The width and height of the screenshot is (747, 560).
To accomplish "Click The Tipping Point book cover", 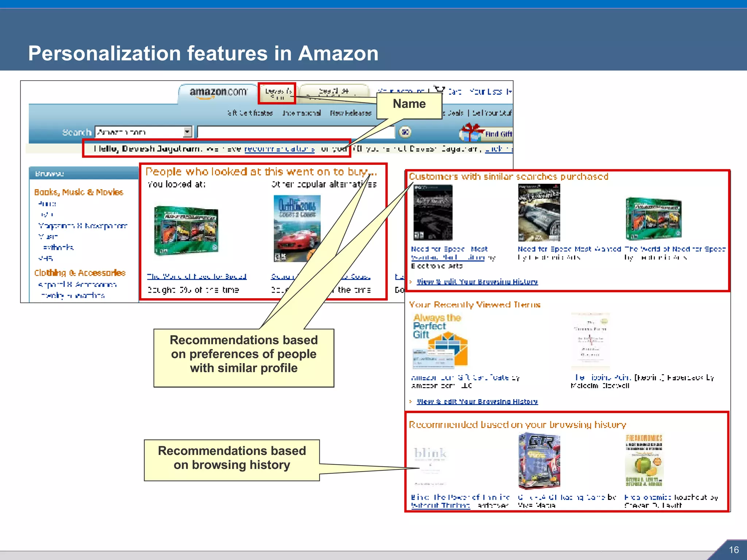I will [x=591, y=341].
